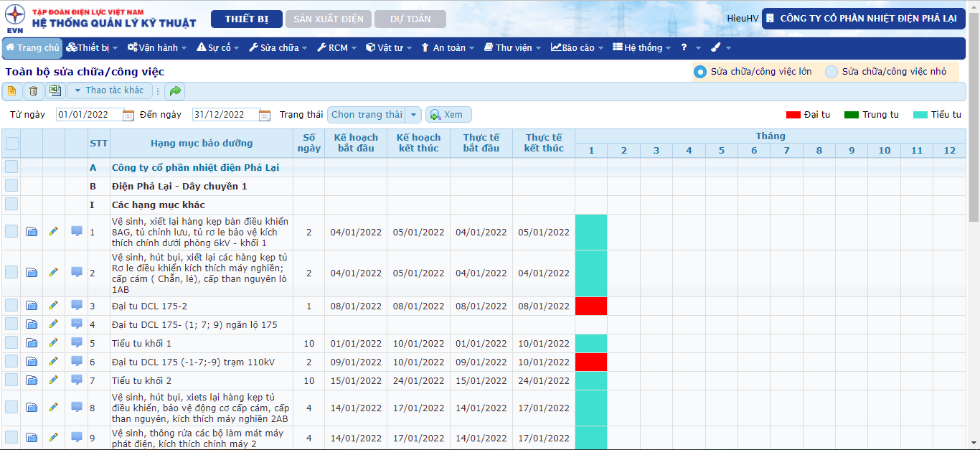Select Sửa chữa/công việc nhỏ radio
Screen dimensions: 980x450
(831, 72)
